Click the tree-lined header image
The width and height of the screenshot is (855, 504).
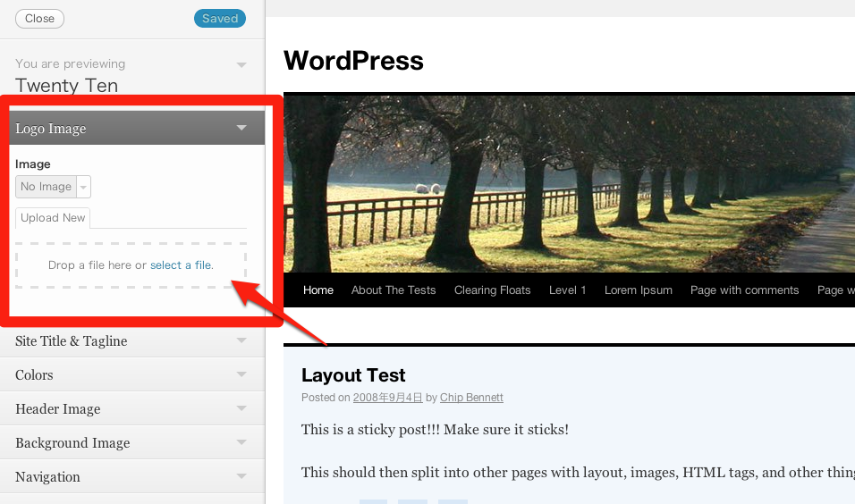570,184
